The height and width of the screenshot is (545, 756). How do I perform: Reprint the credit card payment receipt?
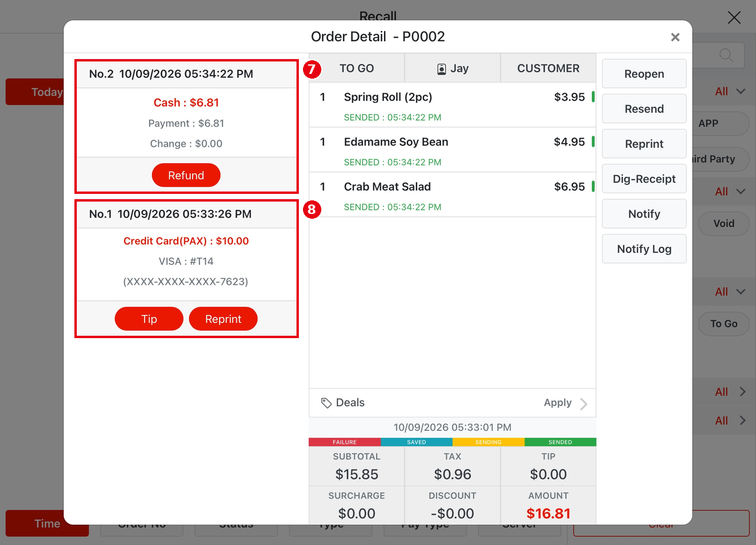(x=223, y=319)
